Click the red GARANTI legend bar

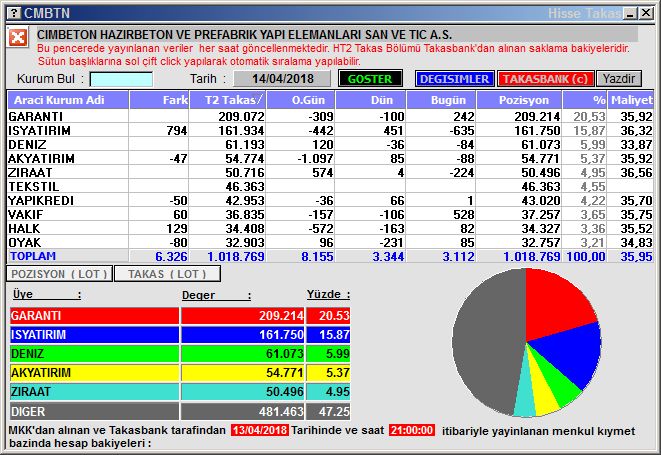coord(94,315)
